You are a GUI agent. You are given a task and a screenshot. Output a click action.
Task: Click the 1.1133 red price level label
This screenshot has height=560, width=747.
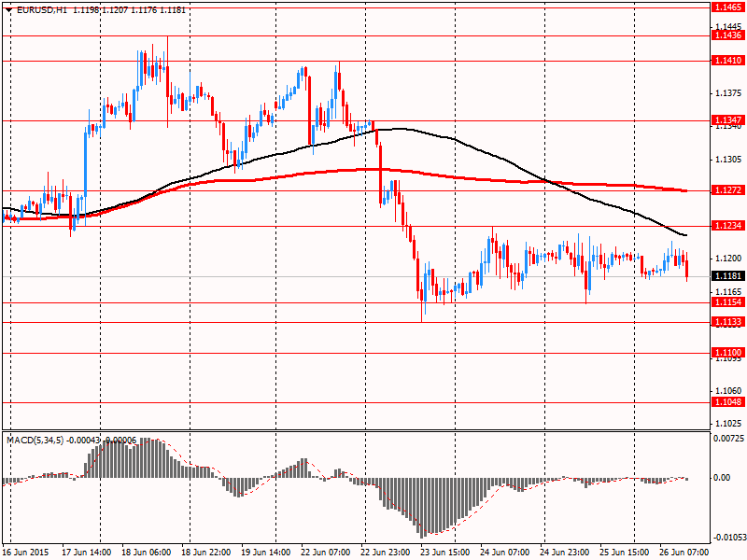pyautogui.click(x=728, y=322)
